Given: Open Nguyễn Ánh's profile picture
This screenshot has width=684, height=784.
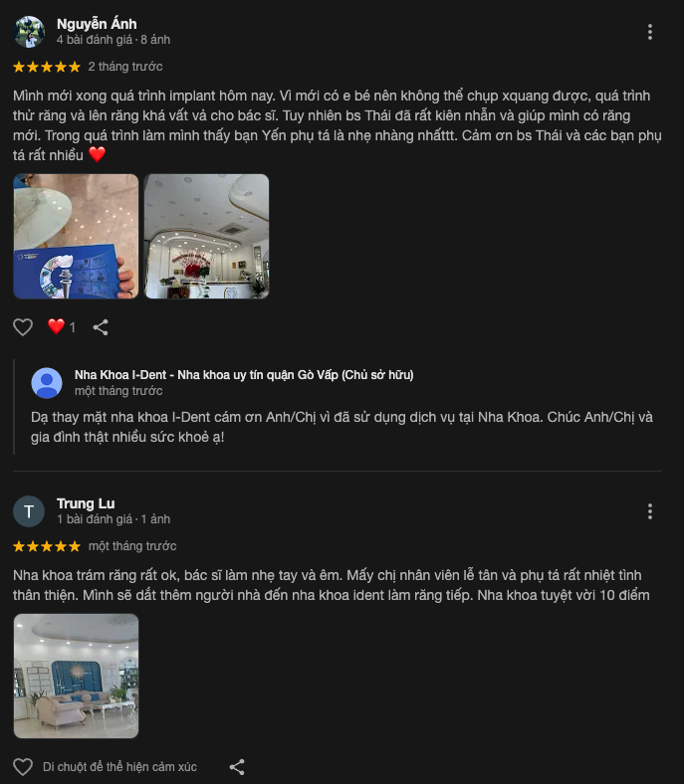Looking at the screenshot, I should [x=29, y=32].
